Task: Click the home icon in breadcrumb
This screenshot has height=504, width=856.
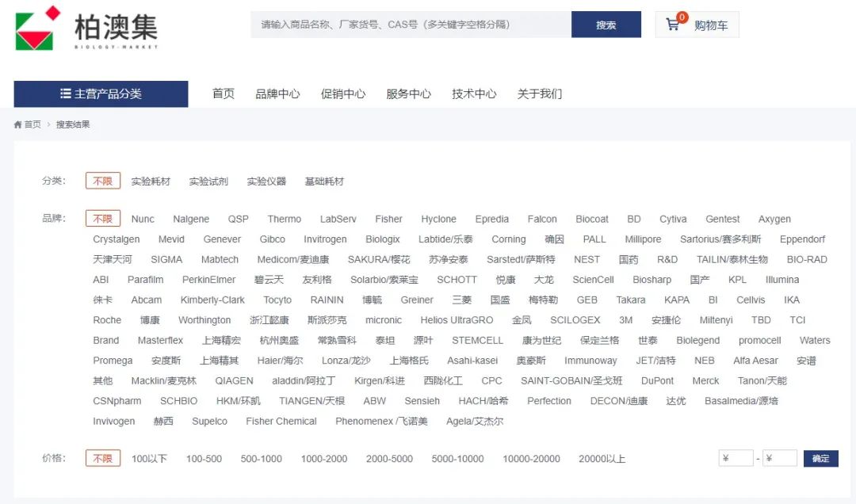Action: 18,124
